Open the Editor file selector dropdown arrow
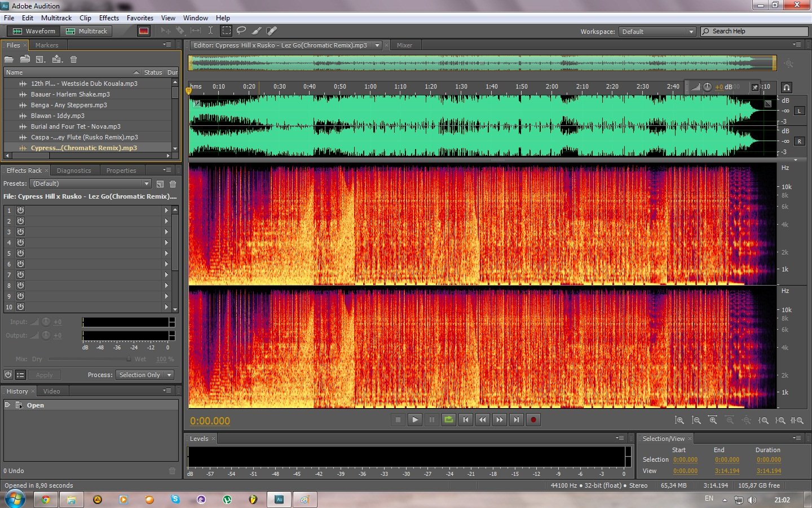Image resolution: width=812 pixels, height=508 pixels. coord(377,45)
